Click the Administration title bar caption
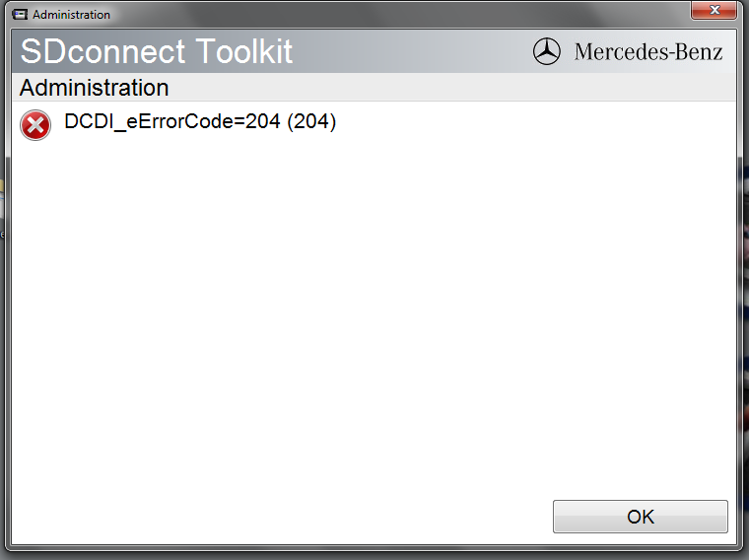Image resolution: width=749 pixels, height=560 pixels. [x=71, y=15]
